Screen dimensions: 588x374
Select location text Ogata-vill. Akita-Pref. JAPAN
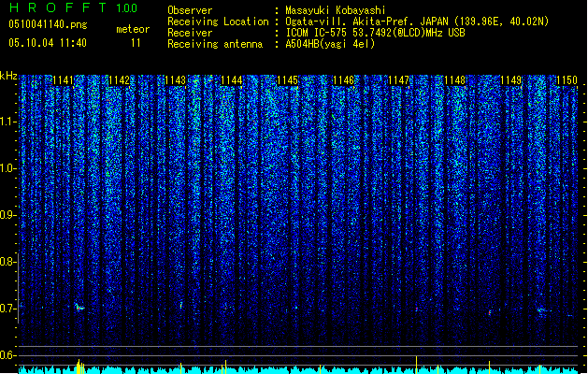[366, 22]
